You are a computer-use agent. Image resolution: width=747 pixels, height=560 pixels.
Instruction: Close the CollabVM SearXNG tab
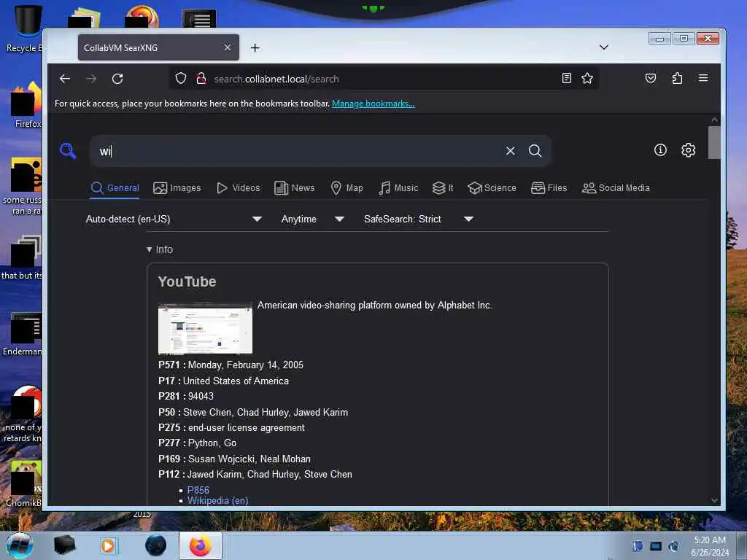[228, 47]
